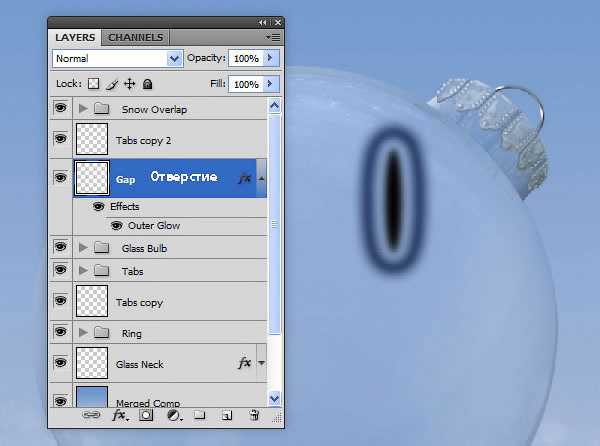
Task: Click the Tabs group folder icon
Action: [x=101, y=270]
